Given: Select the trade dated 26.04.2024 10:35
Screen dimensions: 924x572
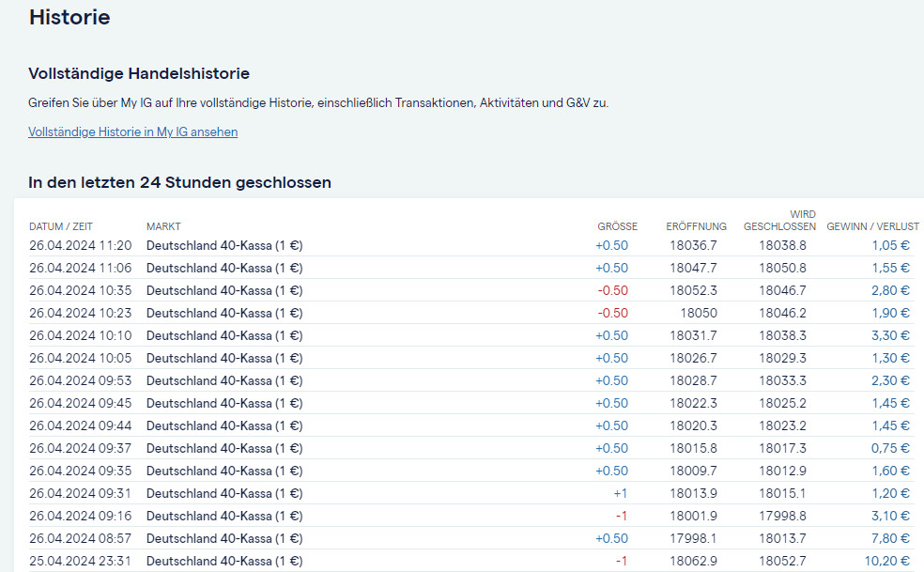Looking at the screenshot, I should click(81, 290).
